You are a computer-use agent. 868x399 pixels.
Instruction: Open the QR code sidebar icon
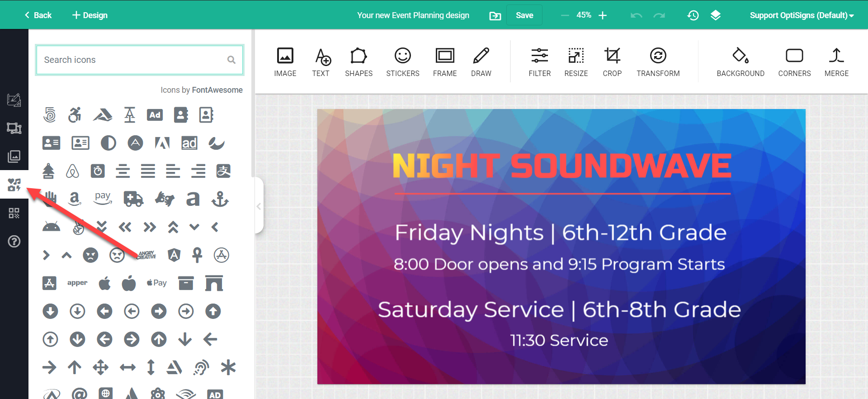pyautogui.click(x=14, y=213)
